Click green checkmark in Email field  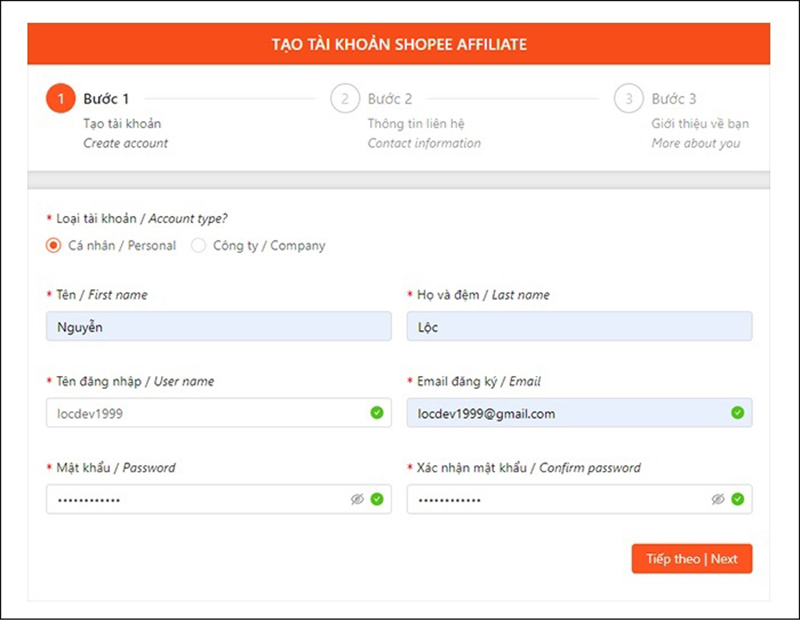(x=738, y=412)
